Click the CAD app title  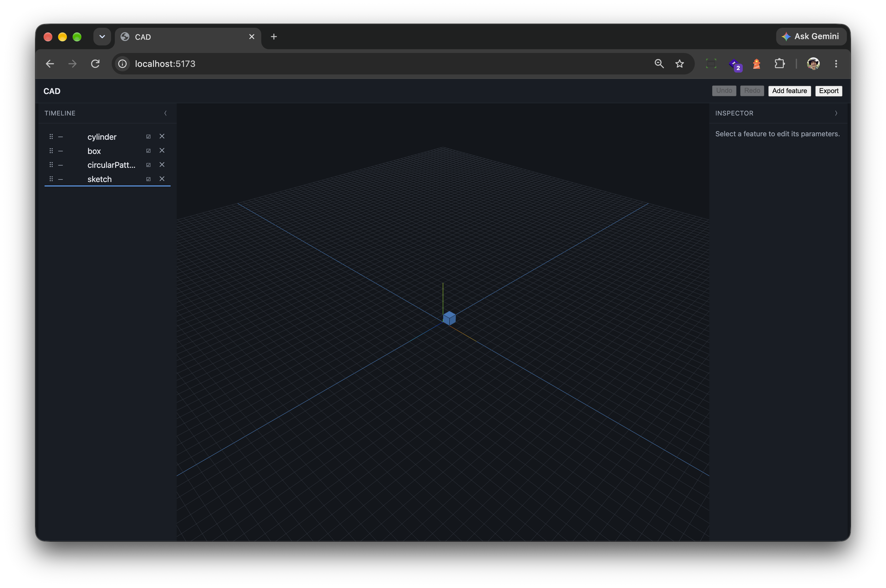coord(52,91)
